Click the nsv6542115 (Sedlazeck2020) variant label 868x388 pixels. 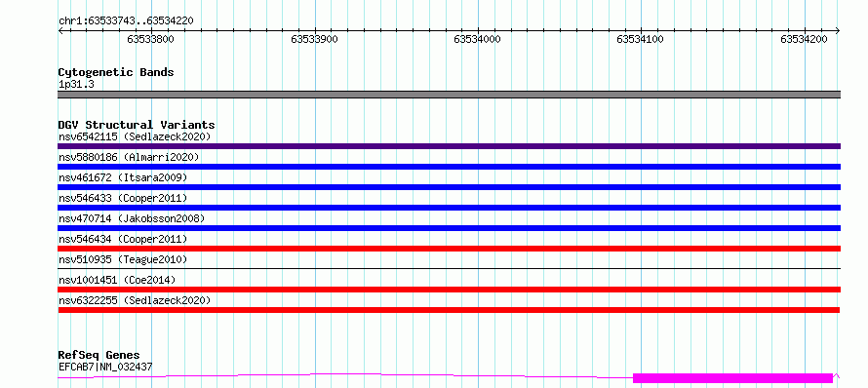(135, 136)
